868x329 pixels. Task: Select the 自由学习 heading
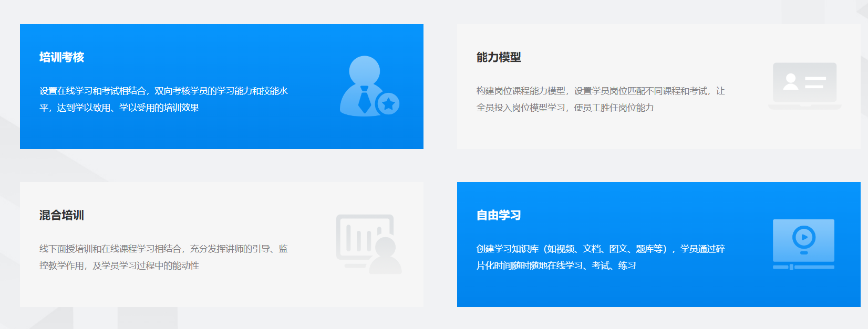tap(499, 215)
